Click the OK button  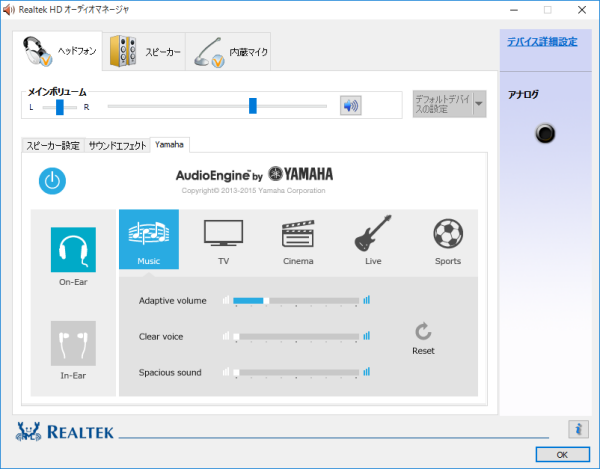tap(562, 454)
